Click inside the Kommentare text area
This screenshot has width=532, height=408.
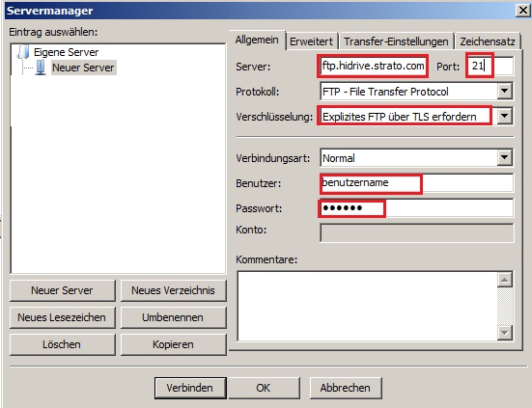pos(367,306)
